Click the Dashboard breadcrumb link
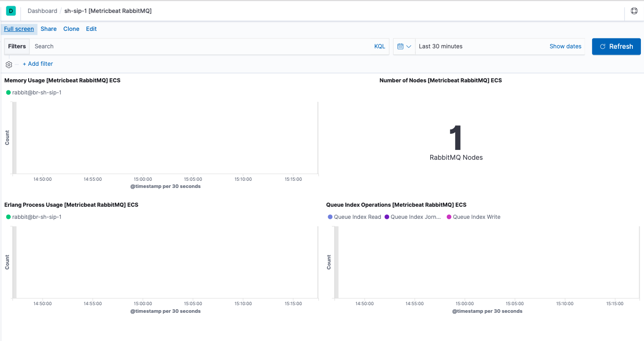Image resolution: width=644 pixels, height=341 pixels. [x=42, y=11]
